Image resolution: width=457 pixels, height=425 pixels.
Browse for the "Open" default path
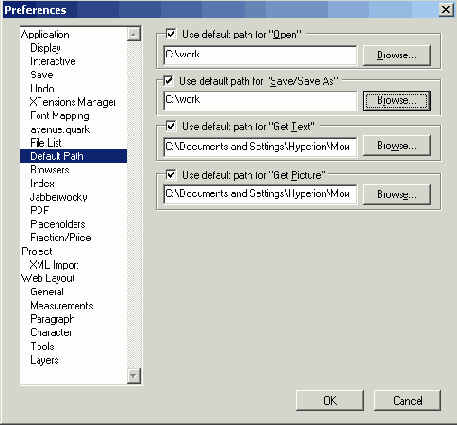tap(397, 55)
